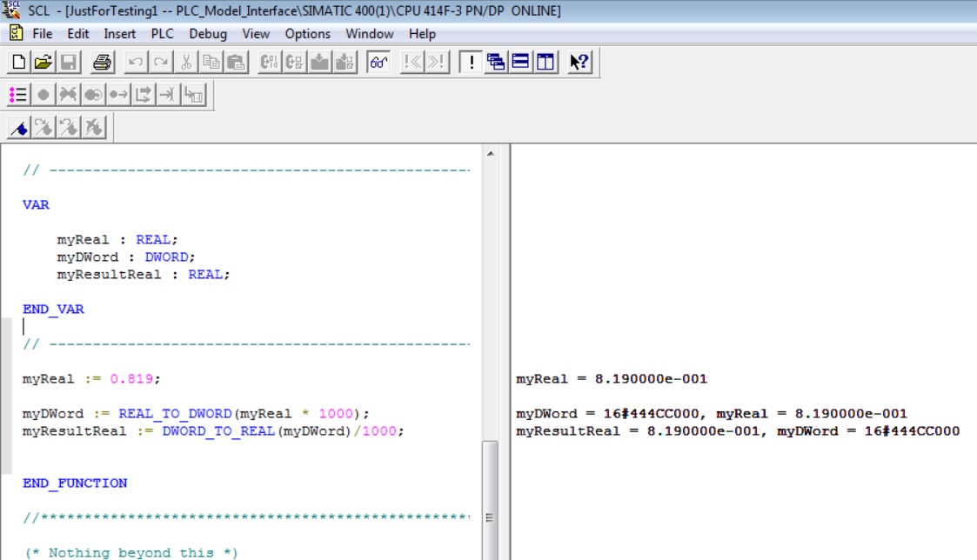Click the breakpoints active icon

[93, 95]
